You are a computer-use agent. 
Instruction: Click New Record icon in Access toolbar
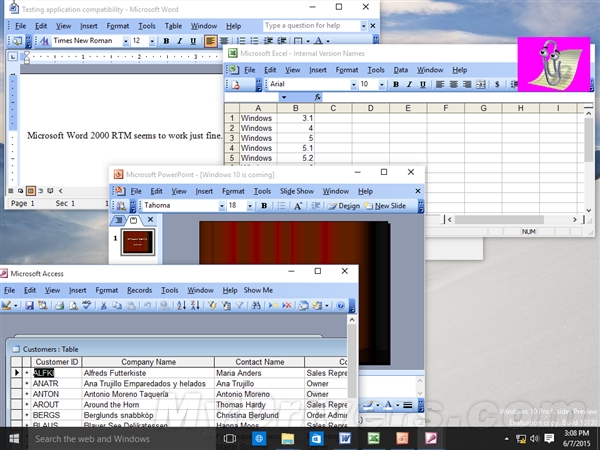272,306
